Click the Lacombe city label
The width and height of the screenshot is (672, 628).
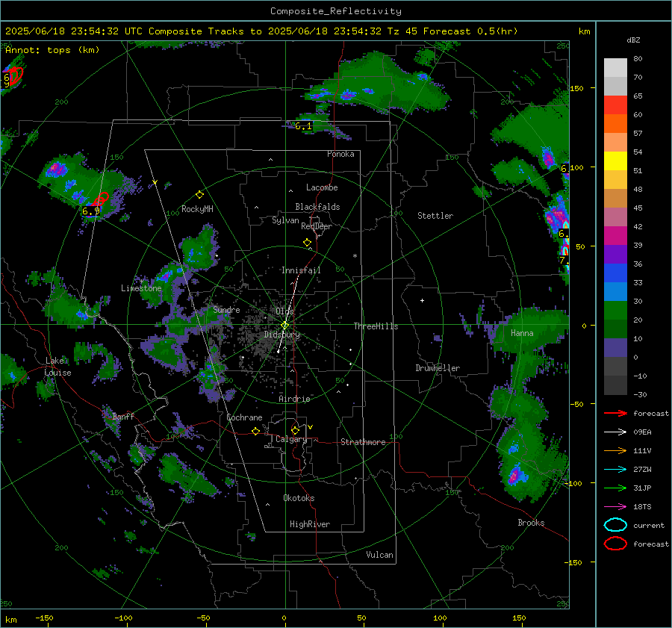[x=322, y=187]
